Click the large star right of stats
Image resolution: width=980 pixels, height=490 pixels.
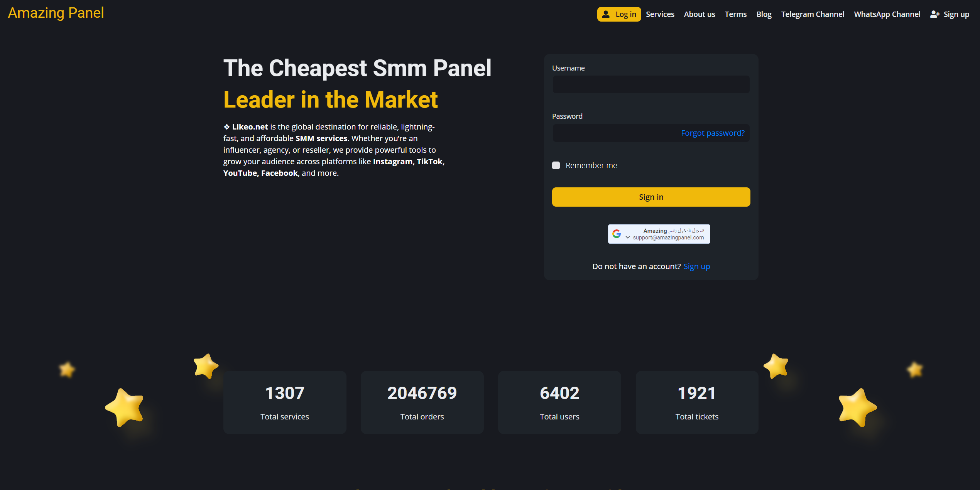point(857,407)
